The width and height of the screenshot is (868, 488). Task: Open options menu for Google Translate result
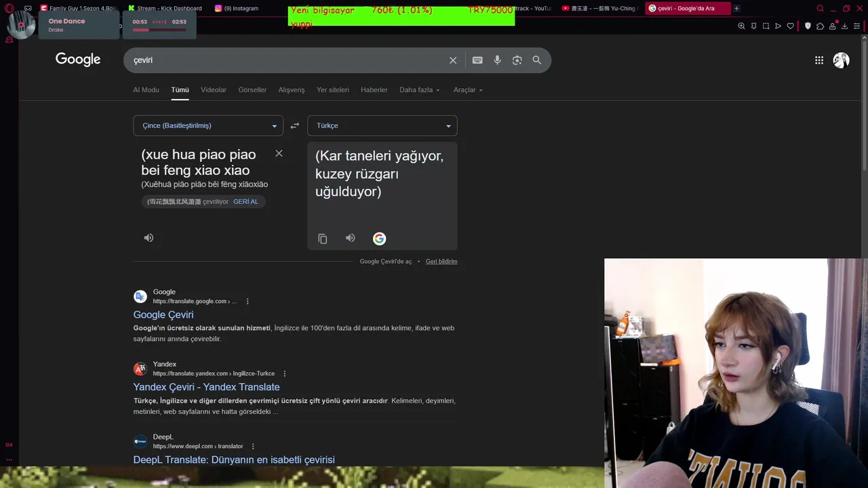point(248,302)
